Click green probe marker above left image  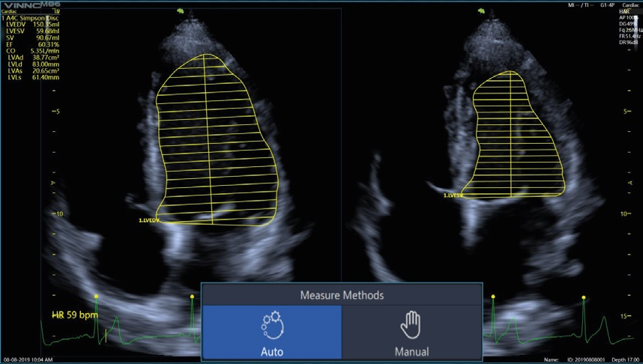(x=181, y=11)
